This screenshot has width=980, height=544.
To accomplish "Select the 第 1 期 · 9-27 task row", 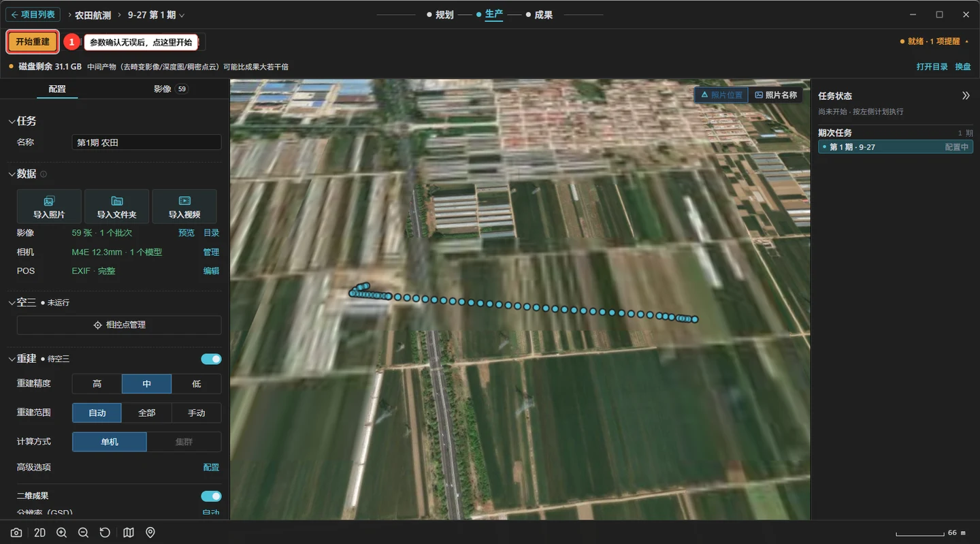I will point(896,147).
